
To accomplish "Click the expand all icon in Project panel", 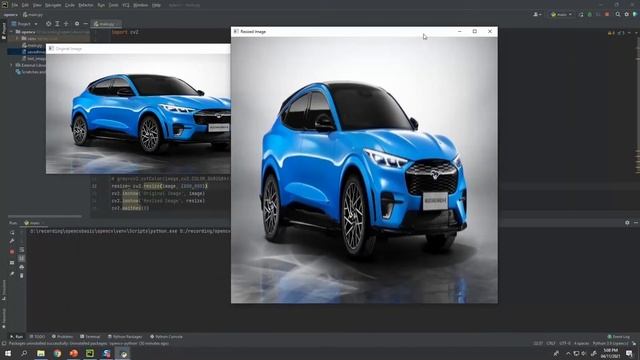I will point(57,24).
